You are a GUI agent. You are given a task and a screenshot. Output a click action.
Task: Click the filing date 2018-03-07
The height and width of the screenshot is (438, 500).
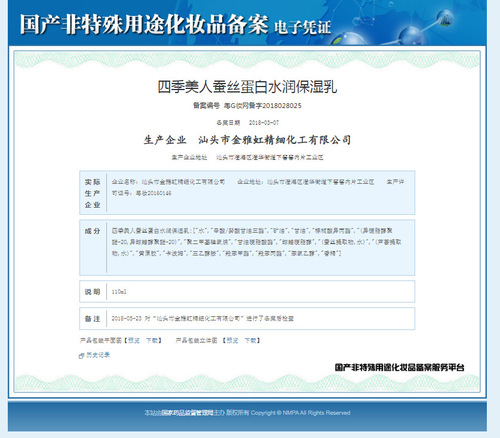pyautogui.click(x=264, y=123)
